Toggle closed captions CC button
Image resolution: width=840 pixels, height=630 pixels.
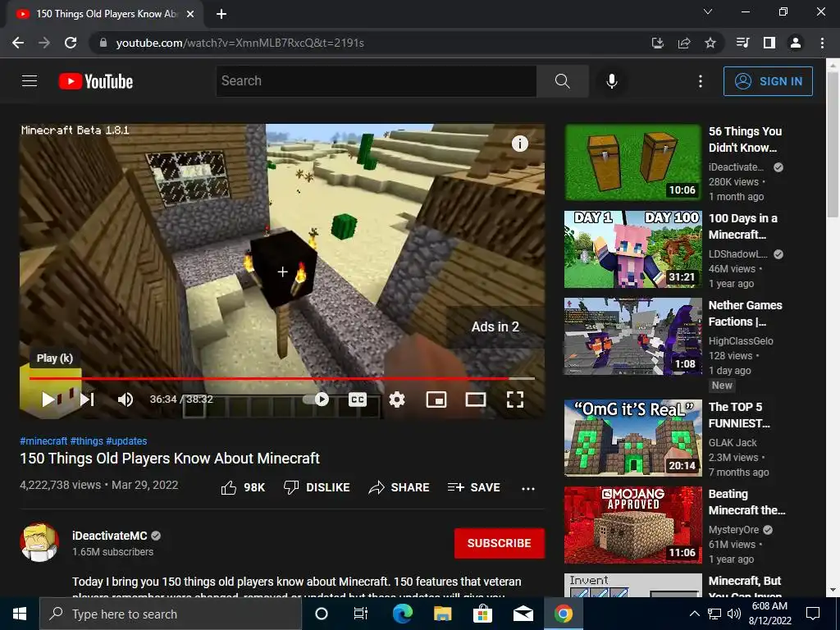coord(358,399)
